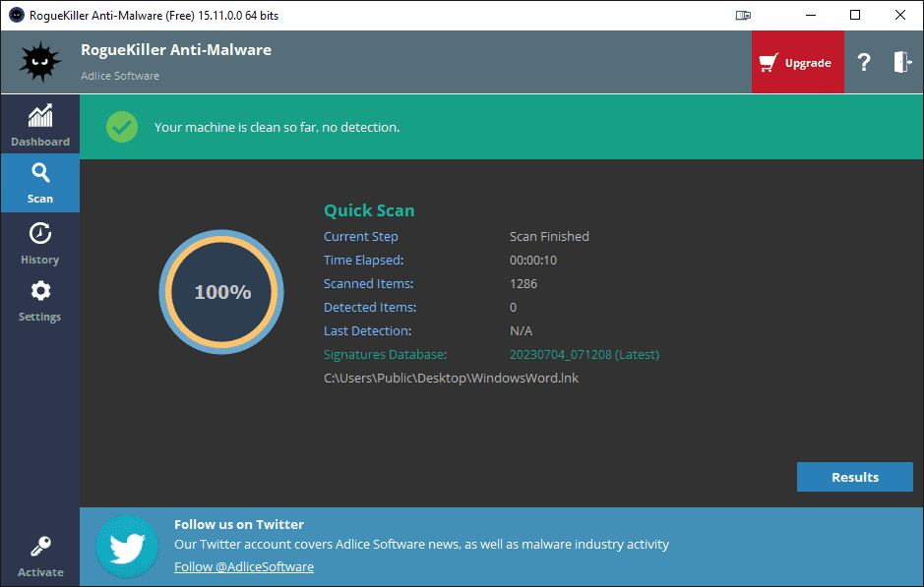
Task: Click 'Follow us on Twitter' heading
Action: (x=239, y=525)
